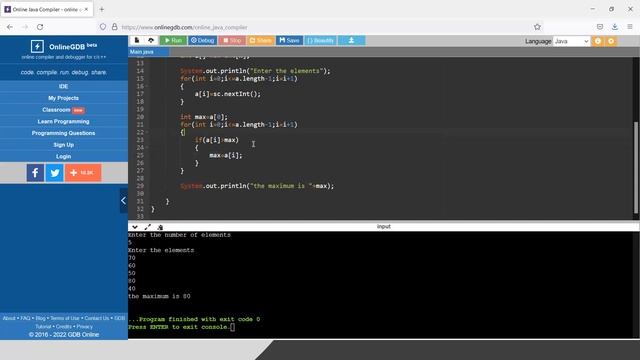Start the Debug session

tap(202, 40)
